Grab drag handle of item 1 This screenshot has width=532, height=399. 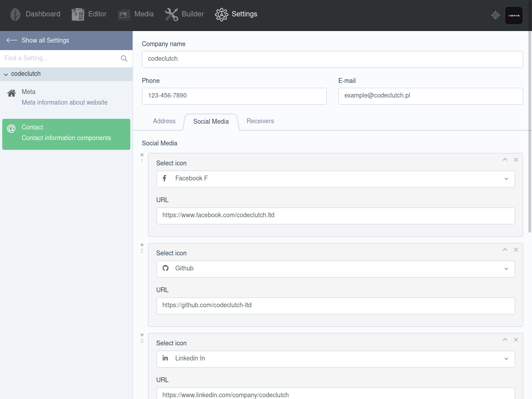(142, 155)
